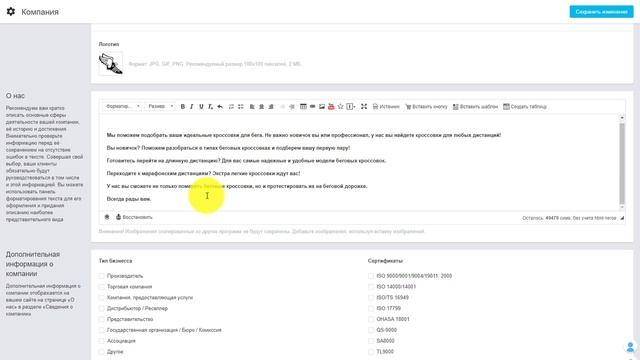640x360 pixels.
Task: Open the Размер font size dropdown
Action: [x=160, y=107]
